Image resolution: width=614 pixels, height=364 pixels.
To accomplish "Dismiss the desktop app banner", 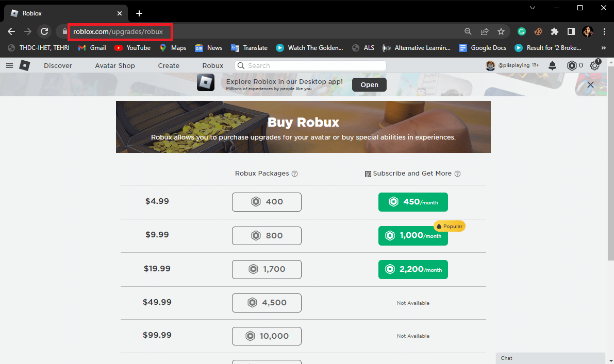I will (590, 84).
